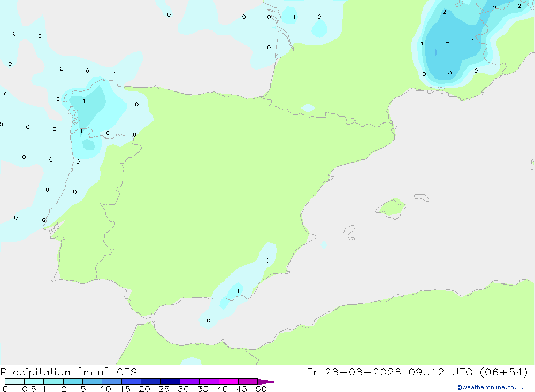Click the 0.1–0.5 mm palest cyan legend swatch
The width and height of the screenshot is (535, 392).
[14, 381]
